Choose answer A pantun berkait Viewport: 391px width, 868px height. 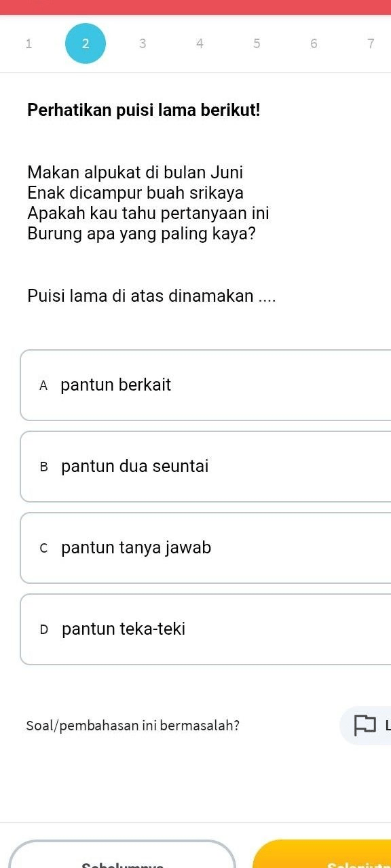click(x=206, y=385)
